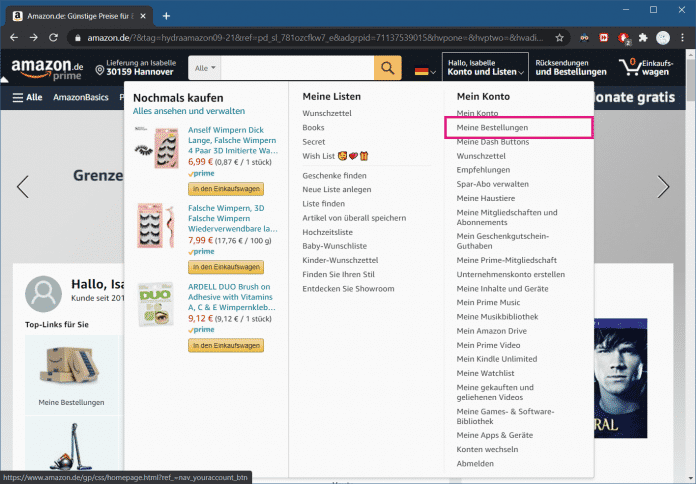
Task: Select Liste finden
Action: pos(323,204)
